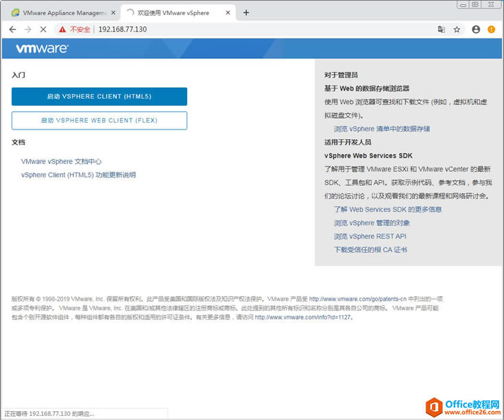Go back with the browser back arrow
504x420 pixels.
click(x=12, y=29)
